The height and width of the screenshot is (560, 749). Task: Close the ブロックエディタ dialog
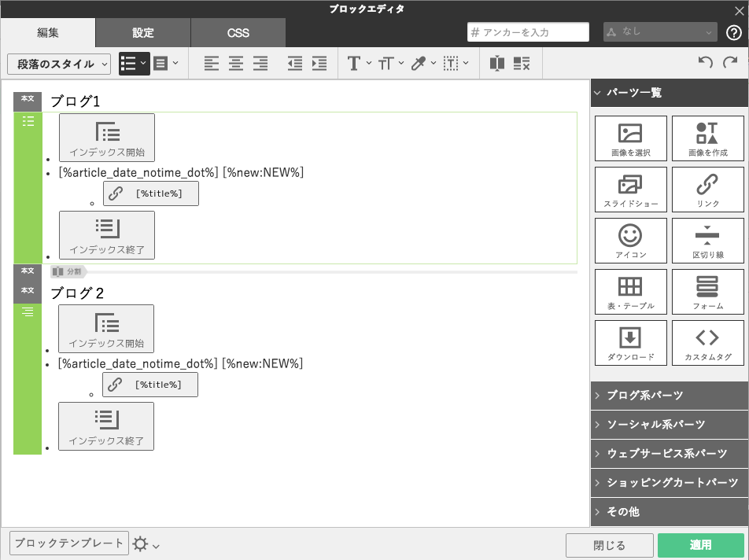[739, 10]
